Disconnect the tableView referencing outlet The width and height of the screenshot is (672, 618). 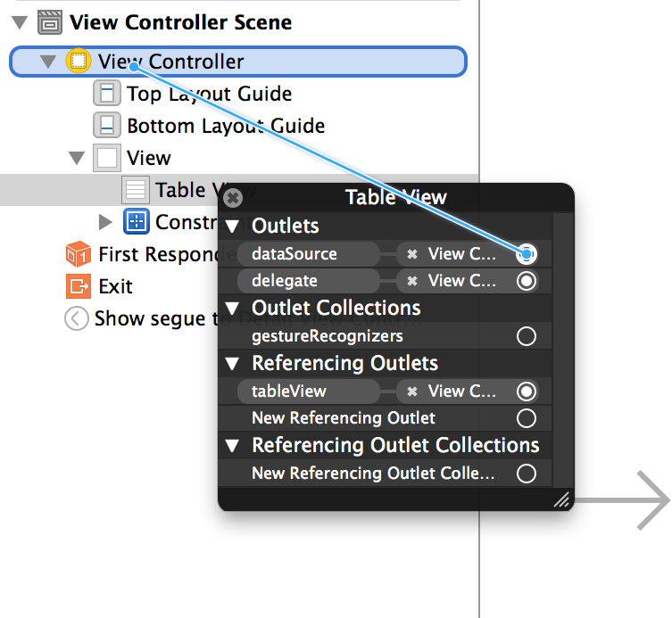[x=412, y=391]
